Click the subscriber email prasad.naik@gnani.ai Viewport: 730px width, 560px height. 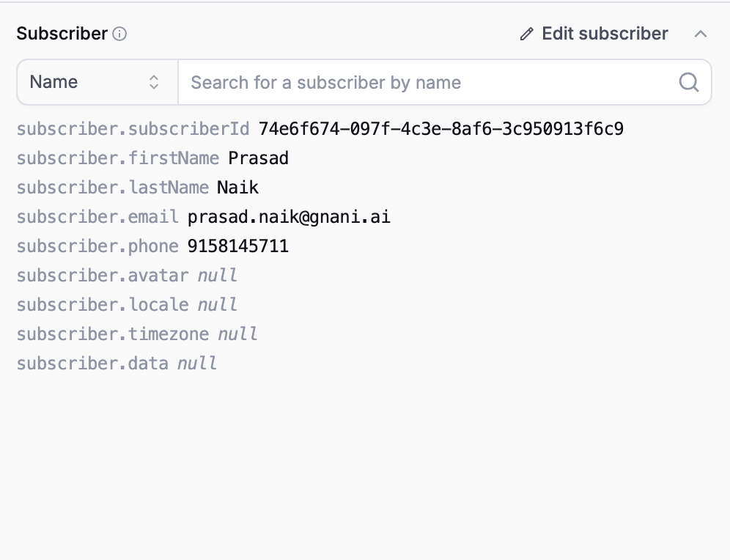[289, 217]
